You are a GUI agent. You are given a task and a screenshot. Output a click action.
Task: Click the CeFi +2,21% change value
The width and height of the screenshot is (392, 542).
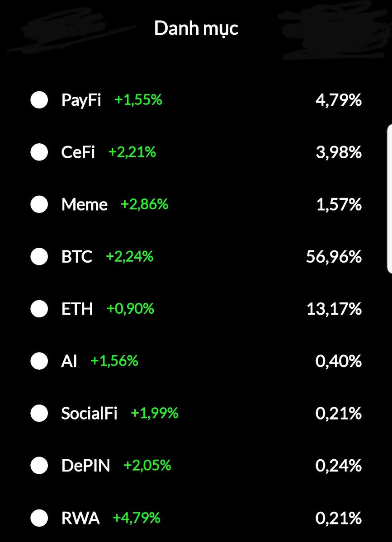click(132, 152)
